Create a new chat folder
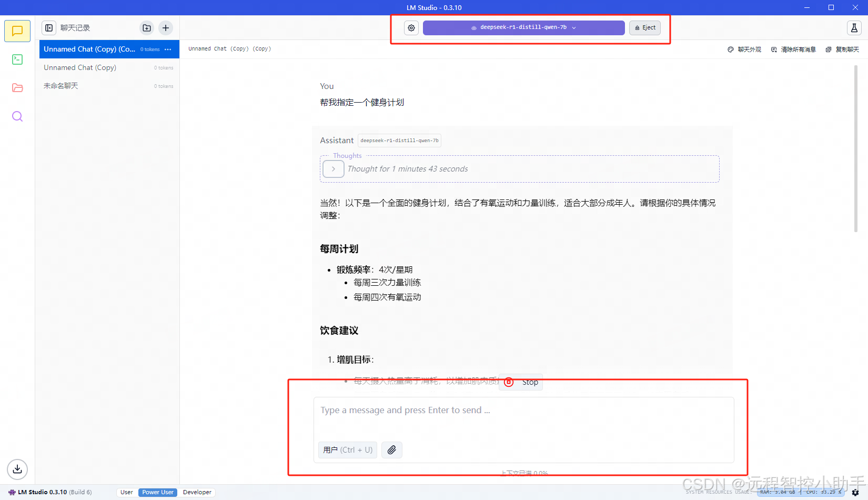Image resolution: width=868 pixels, height=500 pixels. [x=147, y=28]
